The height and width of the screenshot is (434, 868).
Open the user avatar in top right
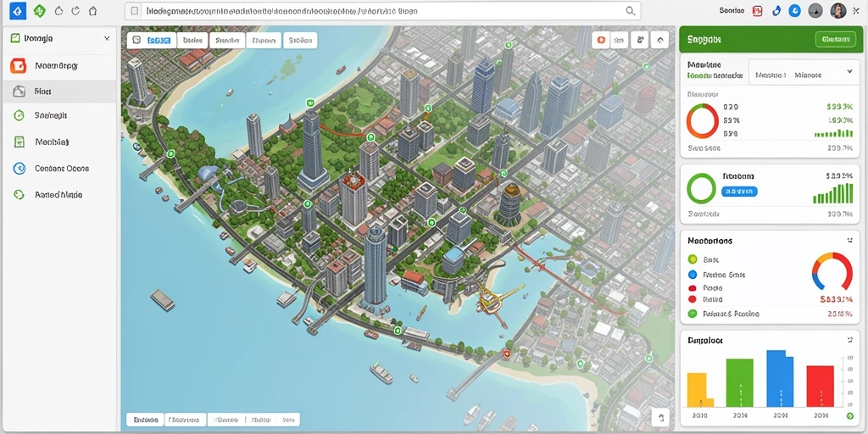click(x=838, y=10)
